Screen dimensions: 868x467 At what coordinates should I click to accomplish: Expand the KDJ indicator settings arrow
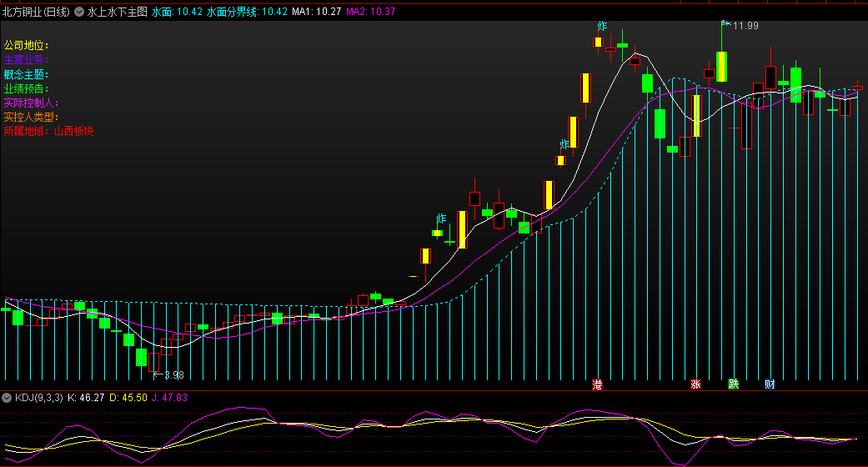click(8, 398)
